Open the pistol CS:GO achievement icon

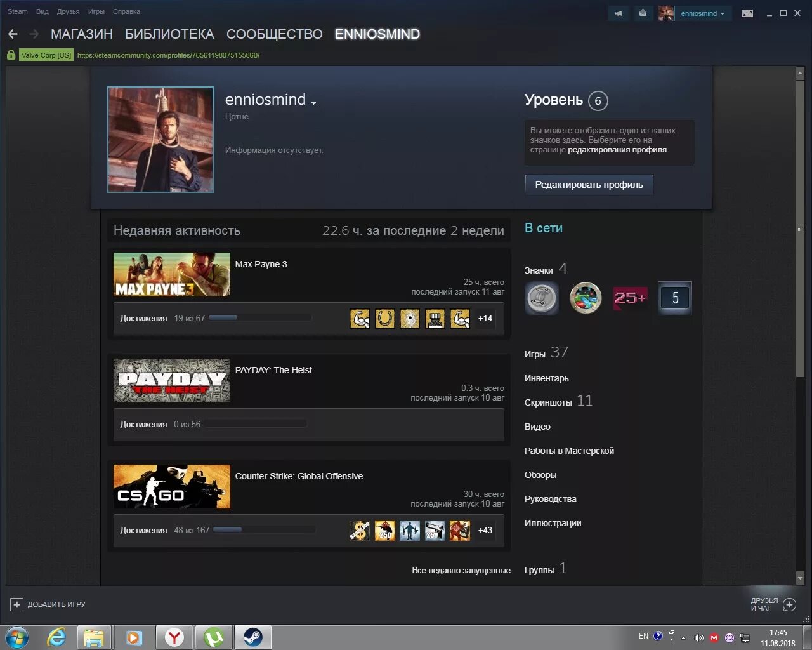coord(435,530)
